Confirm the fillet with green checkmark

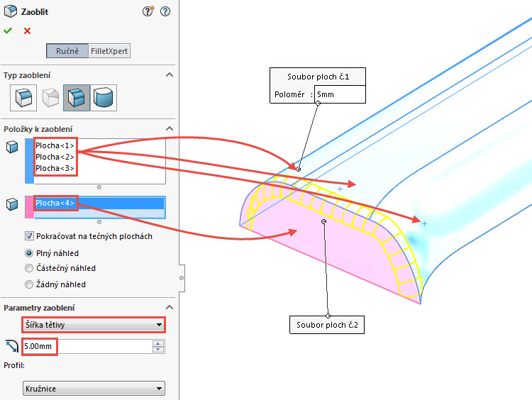click(x=8, y=30)
